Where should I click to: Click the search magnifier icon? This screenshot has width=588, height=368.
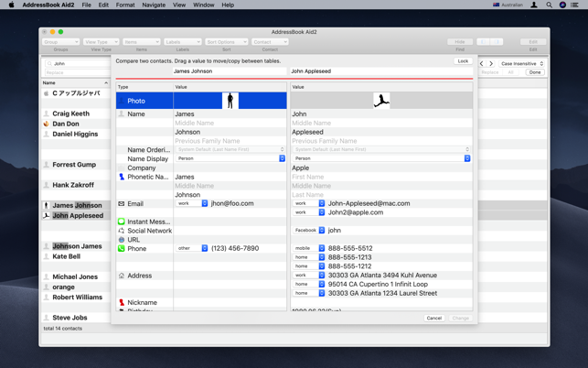coord(49,63)
